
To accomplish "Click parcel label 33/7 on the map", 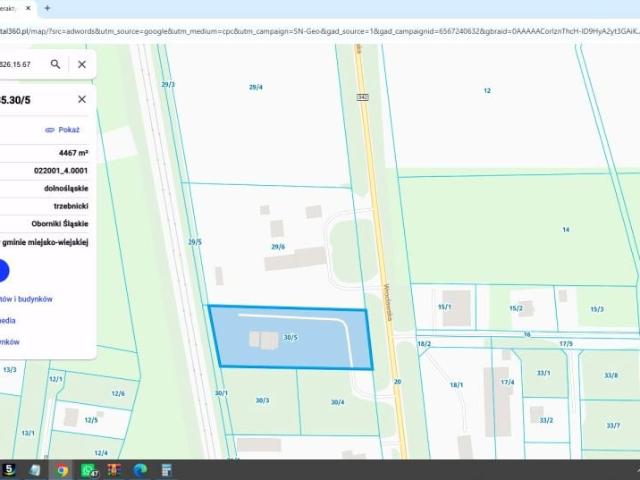I will 613,426.
